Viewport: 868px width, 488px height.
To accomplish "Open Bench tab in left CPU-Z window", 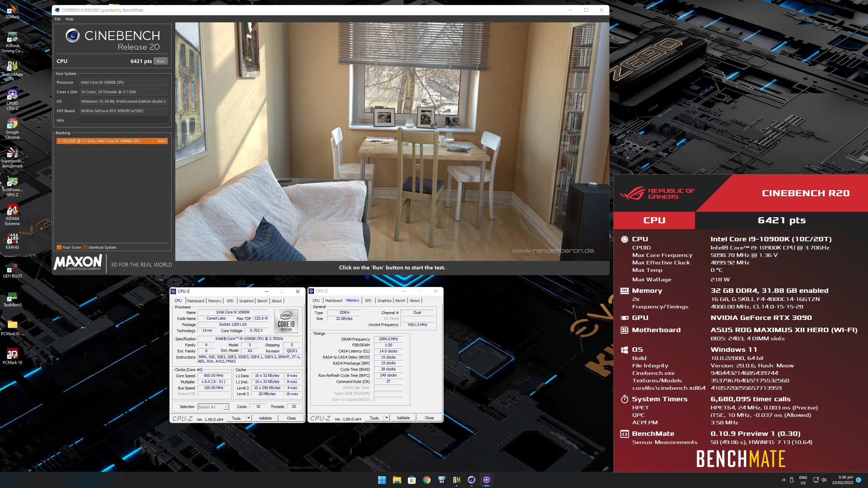I will pos(262,301).
